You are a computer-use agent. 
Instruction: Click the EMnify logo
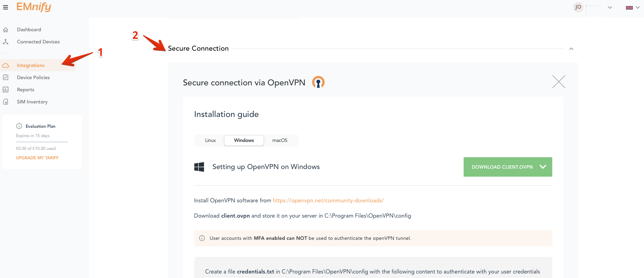point(34,7)
